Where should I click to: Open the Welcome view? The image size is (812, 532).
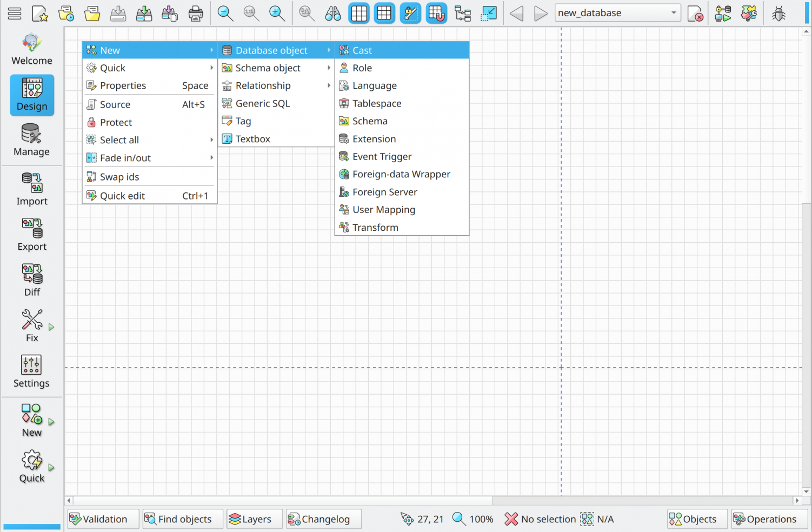[32, 49]
